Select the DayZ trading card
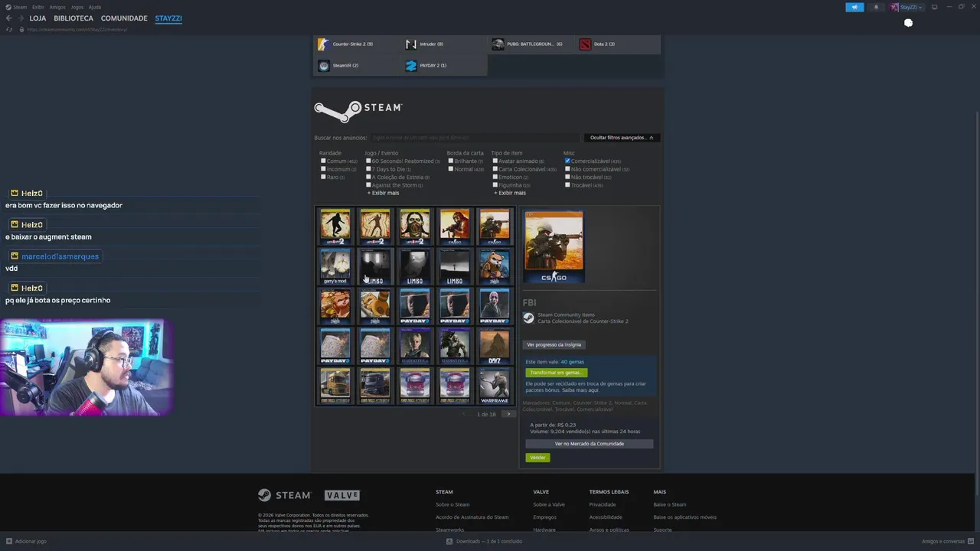The height and width of the screenshot is (551, 980). coord(495,346)
